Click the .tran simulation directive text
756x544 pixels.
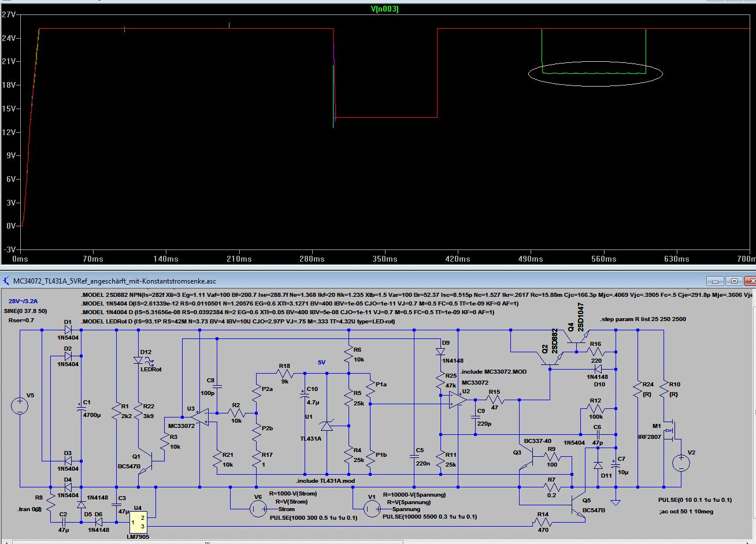pos(29,509)
